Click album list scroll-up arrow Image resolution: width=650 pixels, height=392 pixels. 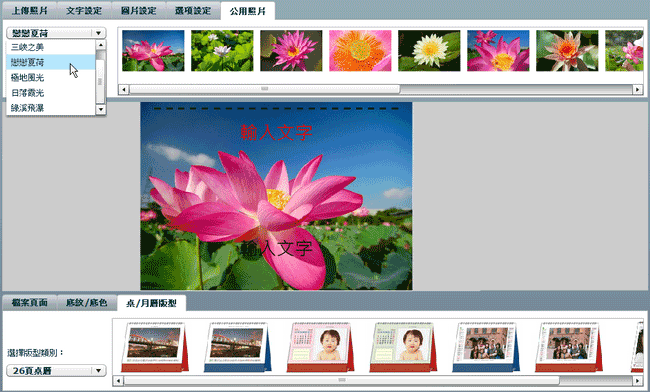(101, 44)
